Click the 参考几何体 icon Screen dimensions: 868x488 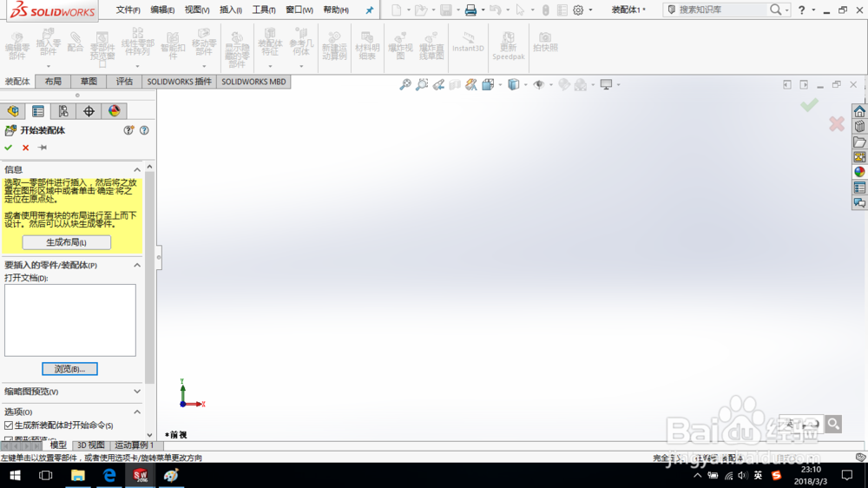301,42
